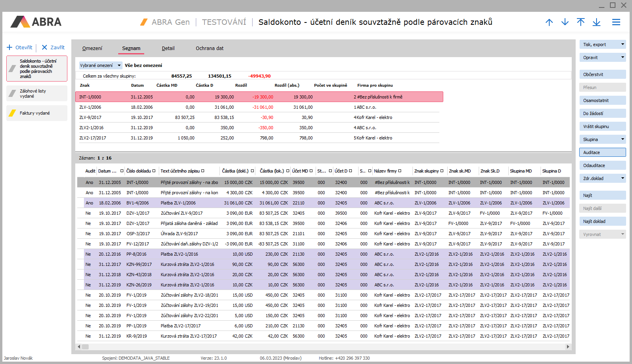
Task: Toggle sort box on Číslo dokladu column
Action: [154, 171]
